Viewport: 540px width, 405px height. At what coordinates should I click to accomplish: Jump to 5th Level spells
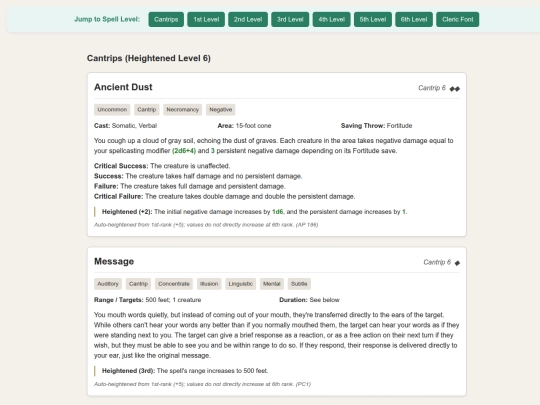pos(373,19)
